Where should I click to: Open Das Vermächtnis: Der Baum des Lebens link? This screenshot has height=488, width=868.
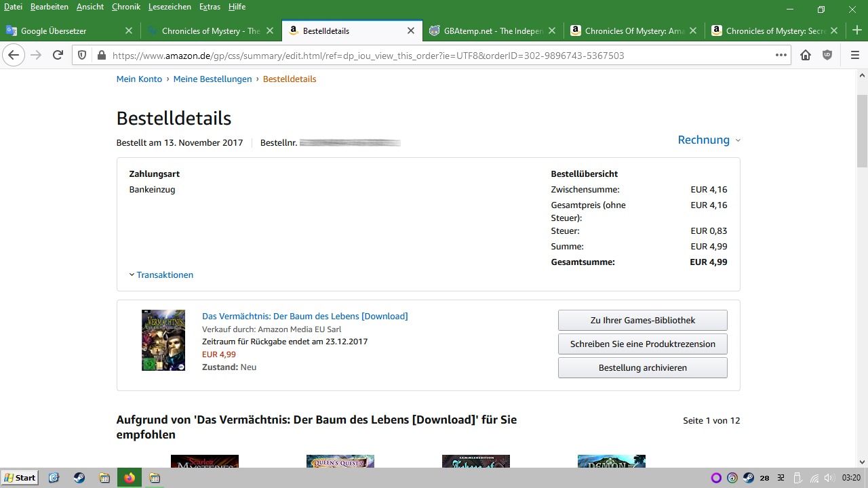click(304, 316)
